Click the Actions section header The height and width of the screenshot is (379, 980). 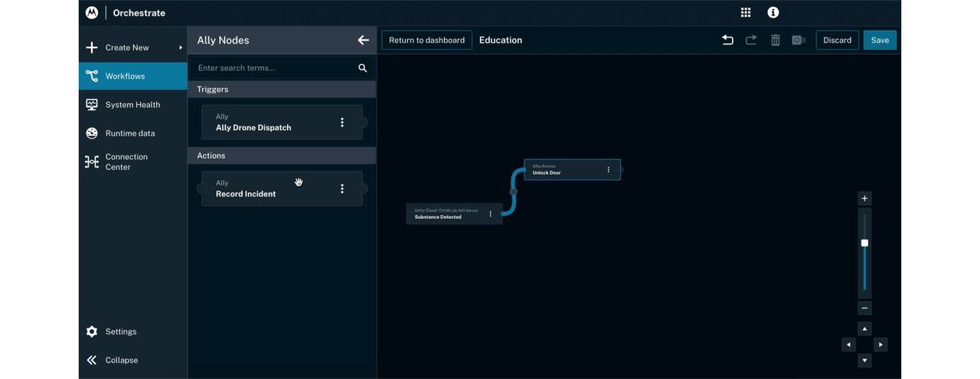(282, 155)
